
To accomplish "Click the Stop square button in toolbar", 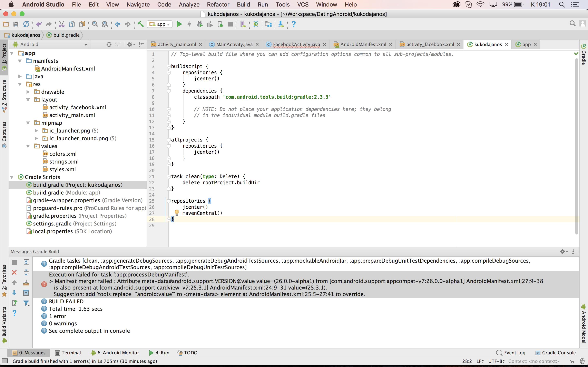I will 230,24.
